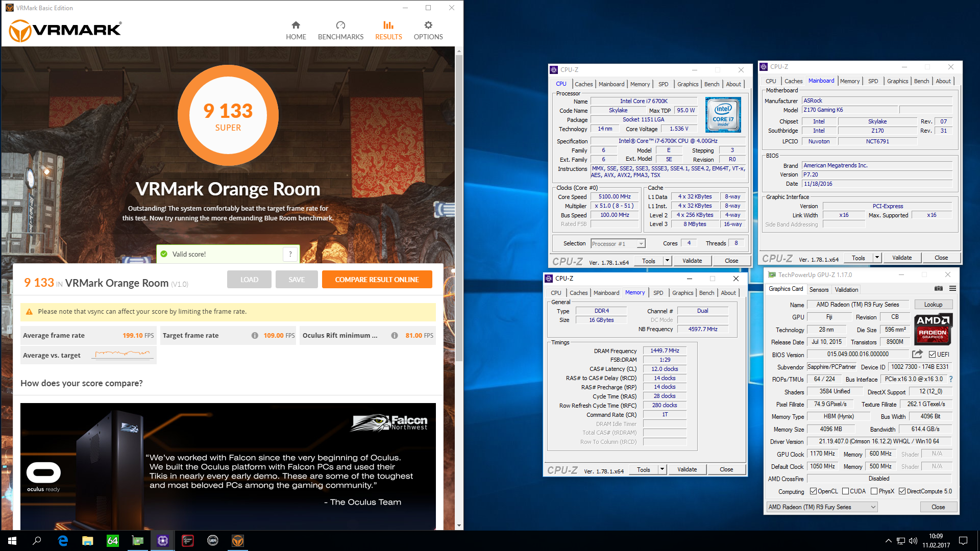Image resolution: width=980 pixels, height=551 pixels.
Task: Click the 9 133 SUPER score circle
Action: tap(228, 115)
